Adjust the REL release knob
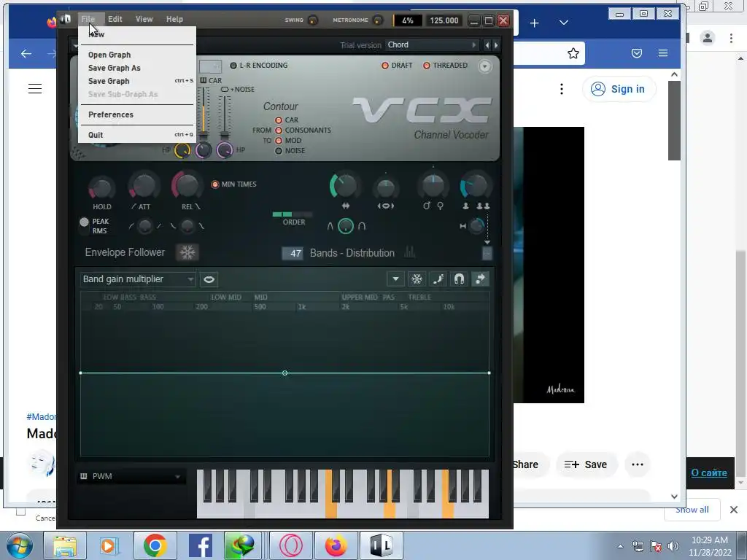This screenshot has width=747, height=560. (x=186, y=185)
